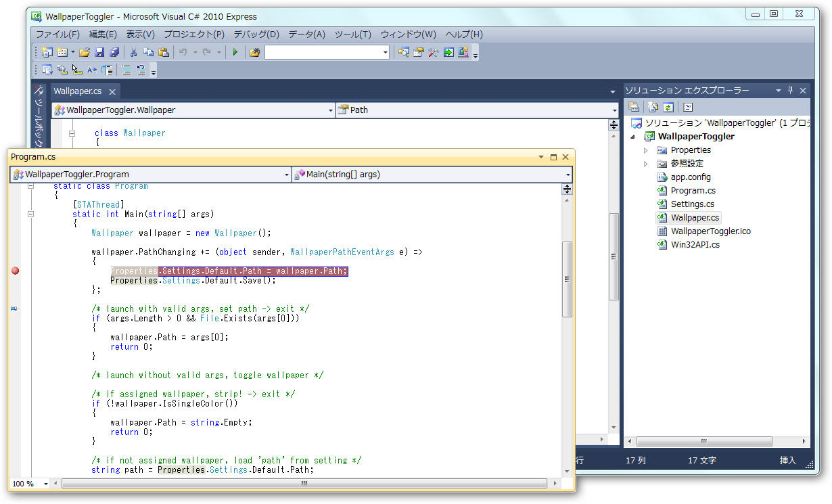Click the Program.cs horizontal scrollbar thumb
The width and height of the screenshot is (832, 504).
pyautogui.click(x=304, y=484)
